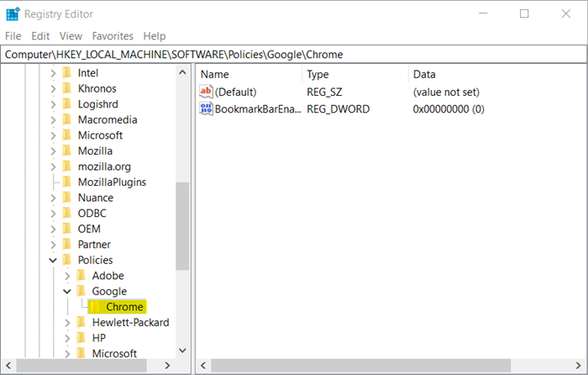This screenshot has height=375, width=588.
Task: Select the MozillaPlugins key label
Action: [112, 182]
